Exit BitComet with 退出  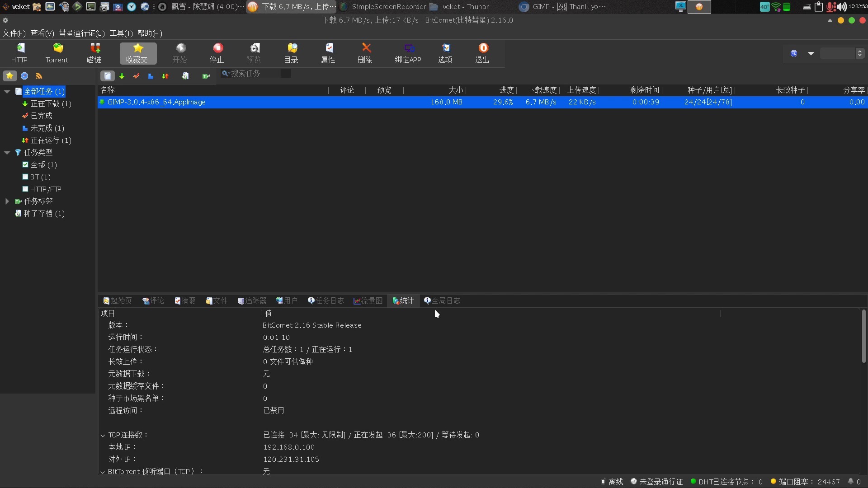pyautogui.click(x=482, y=53)
